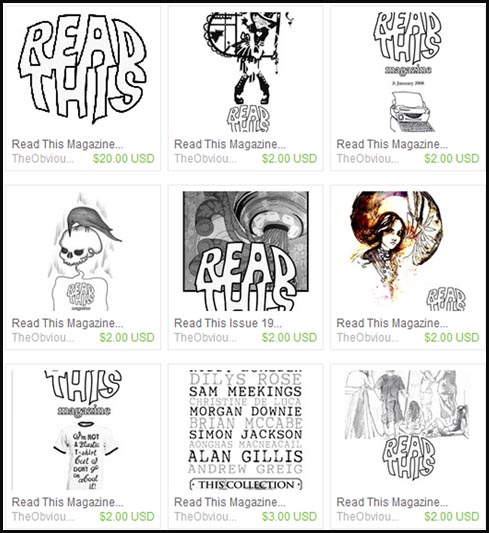
Task: Open the typewriter cover thumbnail
Action: 408,72
